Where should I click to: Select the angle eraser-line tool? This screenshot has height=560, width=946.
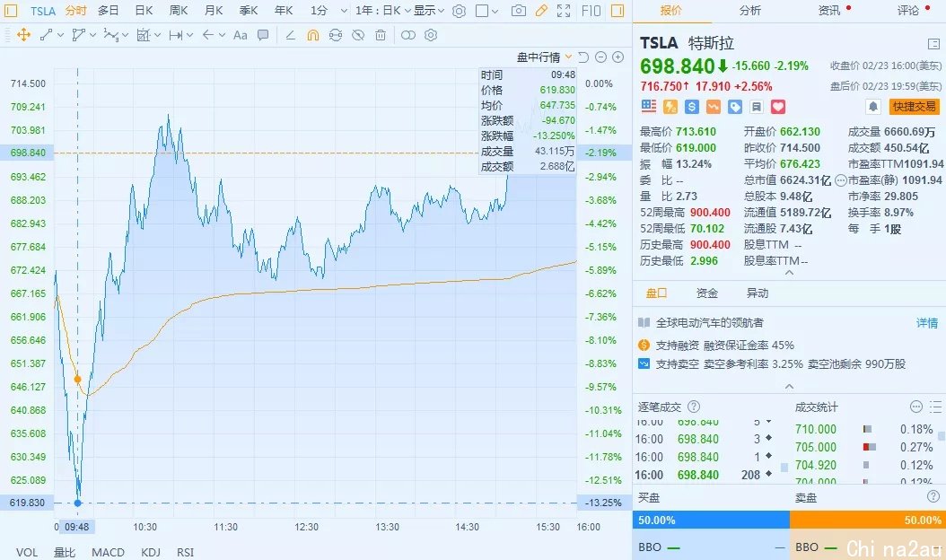(x=290, y=35)
